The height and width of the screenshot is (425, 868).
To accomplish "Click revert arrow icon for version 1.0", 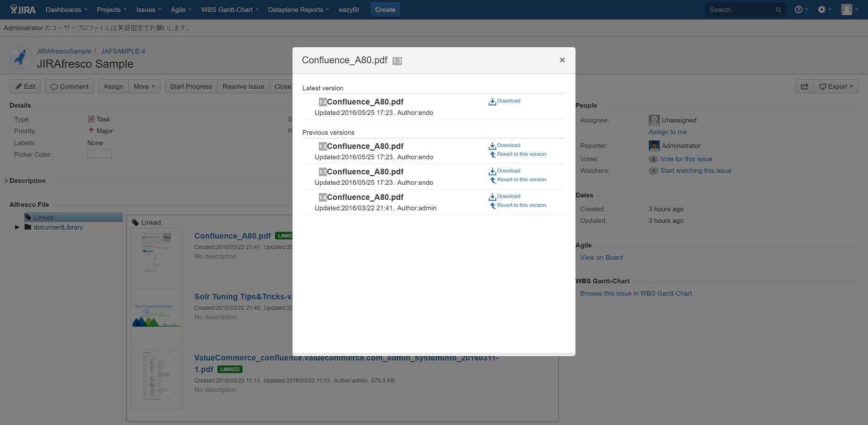I will point(492,205).
